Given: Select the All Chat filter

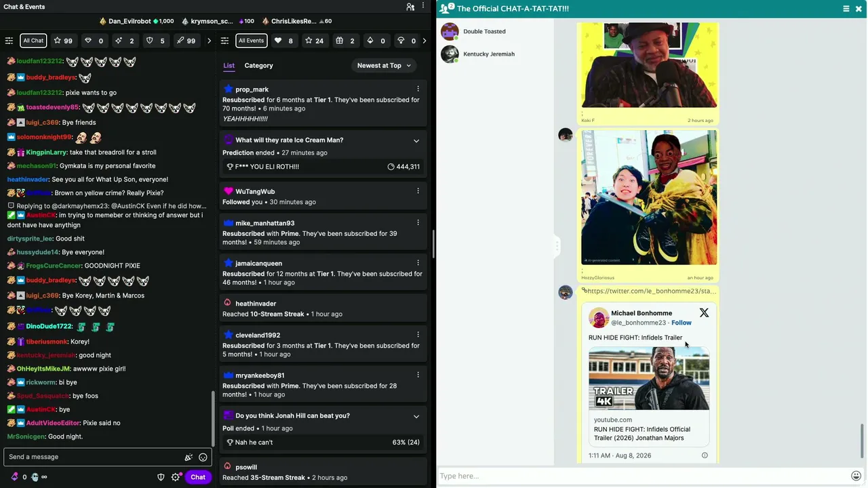Looking at the screenshot, I should (33, 41).
